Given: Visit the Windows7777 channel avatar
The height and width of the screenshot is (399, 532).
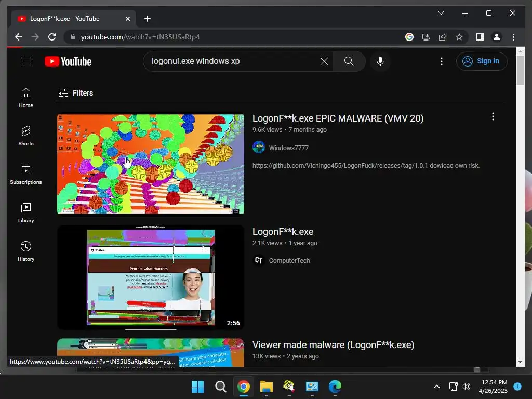Looking at the screenshot, I should pyautogui.click(x=259, y=148).
